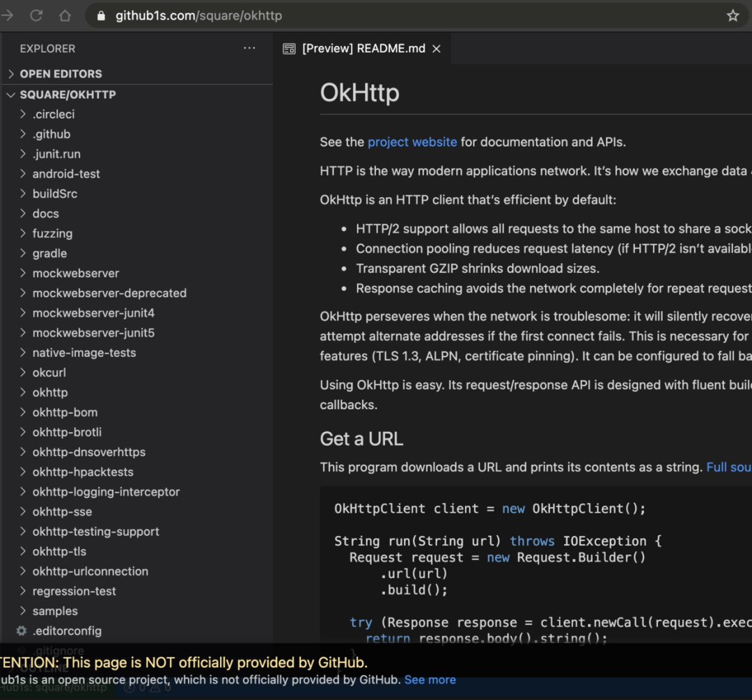
Task: Expand the .github folder
Action: pos(136,134)
